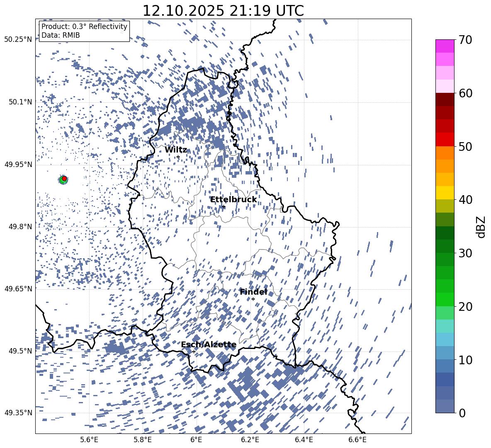
Task: Click the 10 tick on colorbar
Action: [x=465, y=360]
